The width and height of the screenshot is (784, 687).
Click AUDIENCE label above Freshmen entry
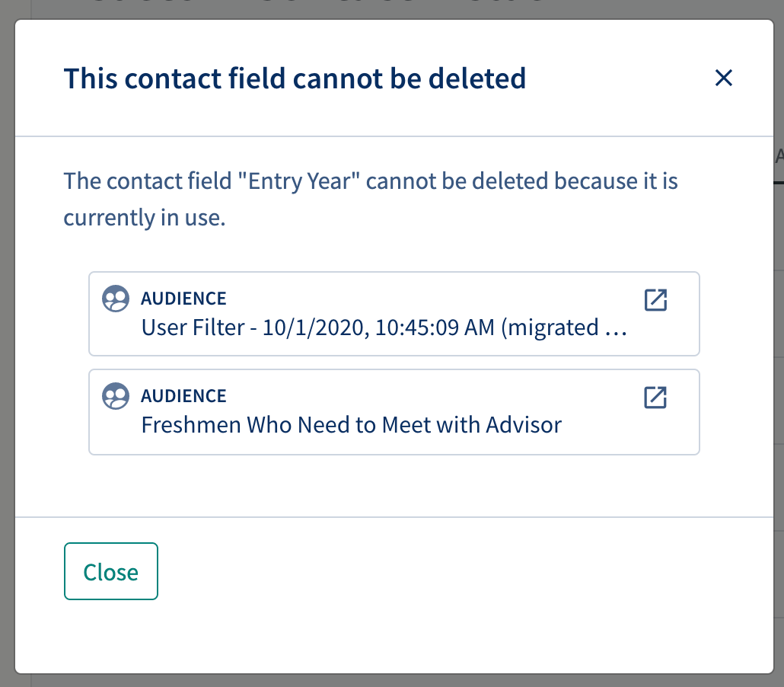coord(183,396)
